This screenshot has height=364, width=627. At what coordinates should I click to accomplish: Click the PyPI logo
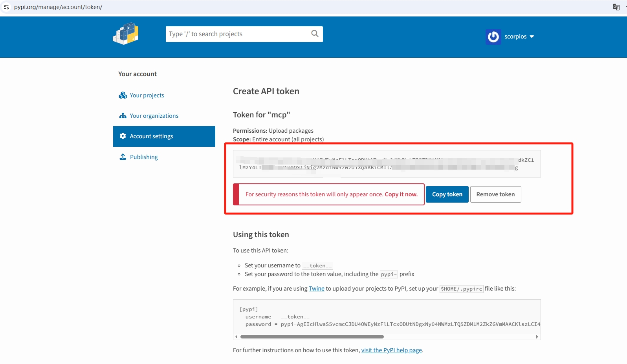[126, 34]
